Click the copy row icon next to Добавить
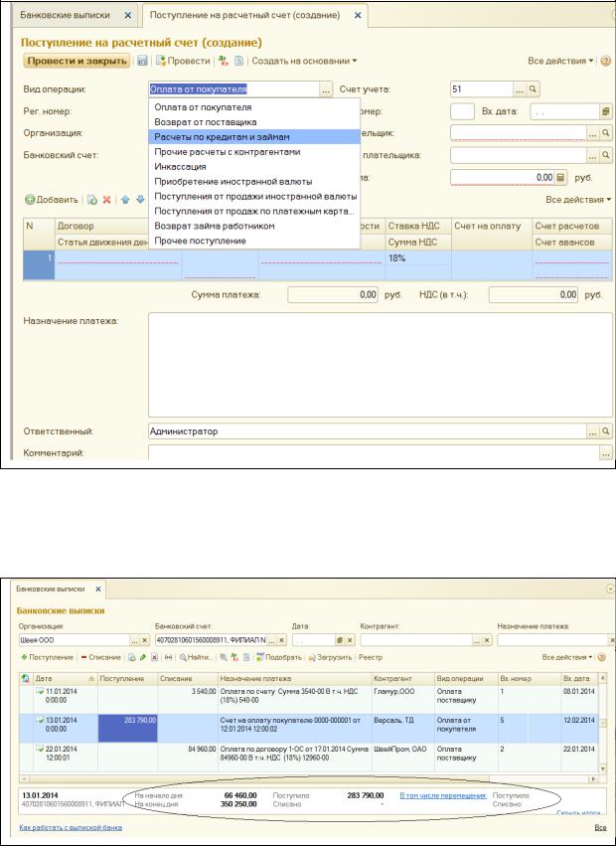The width and height of the screenshot is (616, 846). [x=92, y=200]
